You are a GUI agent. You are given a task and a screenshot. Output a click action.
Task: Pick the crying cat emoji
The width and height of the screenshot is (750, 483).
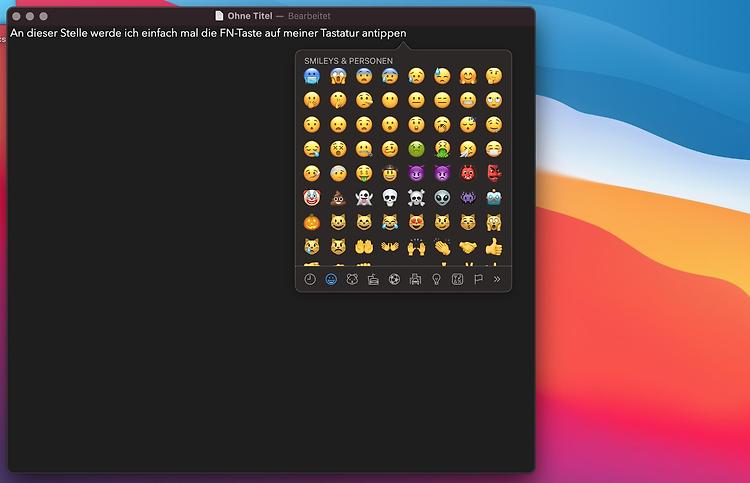(312, 247)
